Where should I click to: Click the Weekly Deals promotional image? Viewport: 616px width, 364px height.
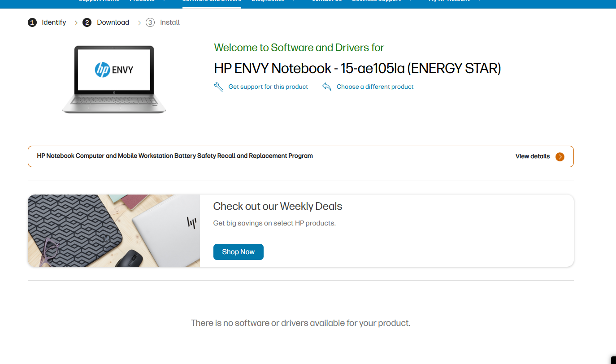(114, 230)
